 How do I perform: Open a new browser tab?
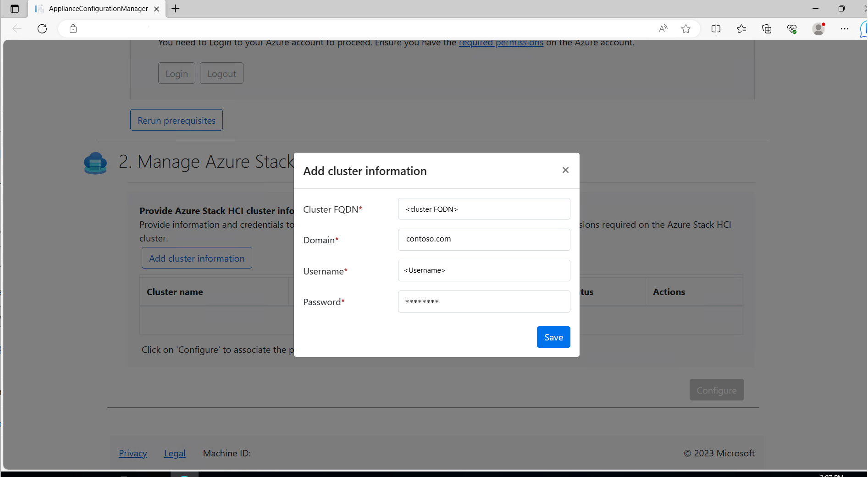tap(175, 9)
